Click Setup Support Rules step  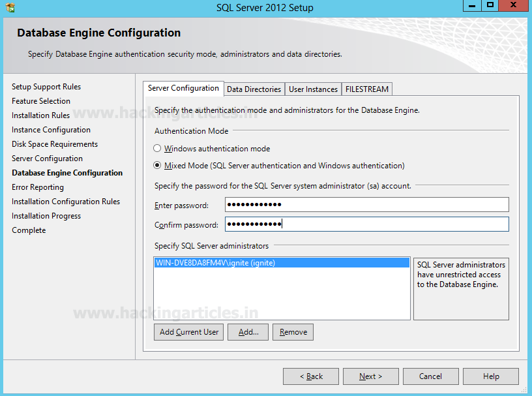[x=46, y=87]
